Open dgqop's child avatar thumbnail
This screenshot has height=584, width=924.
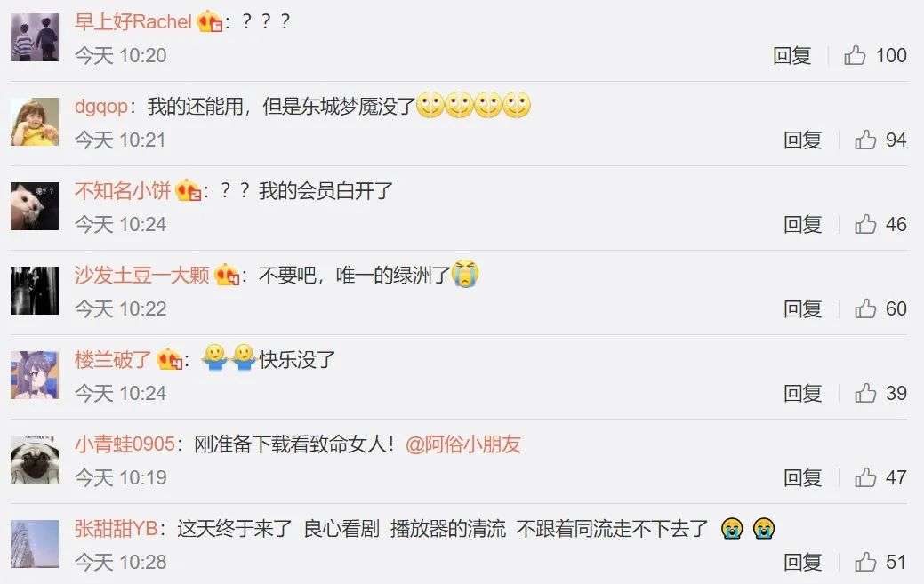[35, 122]
